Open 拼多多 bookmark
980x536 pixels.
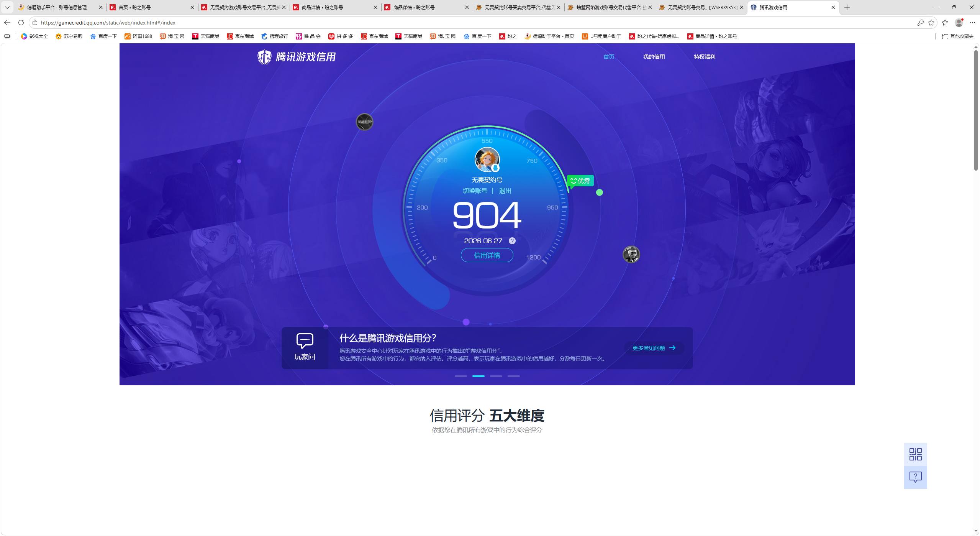click(341, 36)
